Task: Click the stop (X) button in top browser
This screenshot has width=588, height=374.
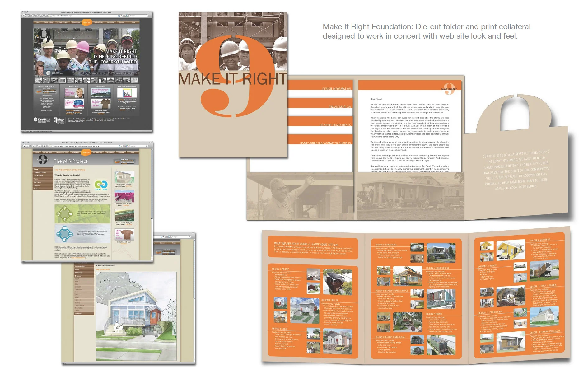Action: [39, 16]
